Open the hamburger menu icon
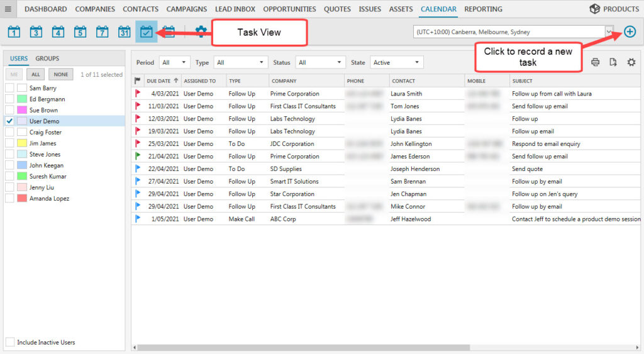Viewport: 644px width, 354px height. pyautogui.click(x=8, y=9)
